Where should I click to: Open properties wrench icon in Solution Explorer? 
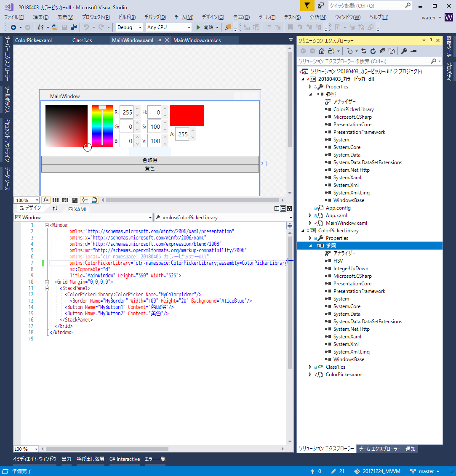[404, 51]
